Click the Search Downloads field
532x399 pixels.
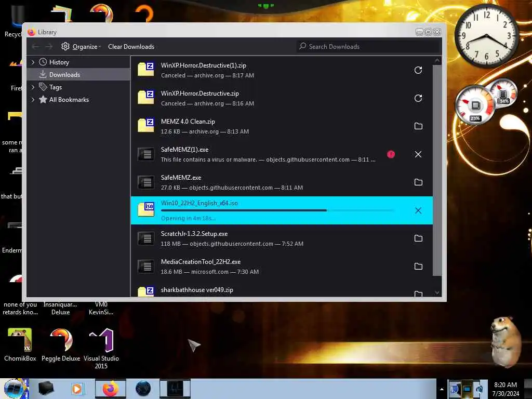pyautogui.click(x=369, y=46)
